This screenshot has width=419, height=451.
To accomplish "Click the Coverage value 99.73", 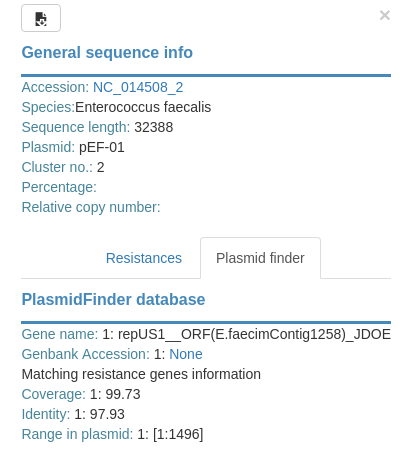I will tap(123, 394).
